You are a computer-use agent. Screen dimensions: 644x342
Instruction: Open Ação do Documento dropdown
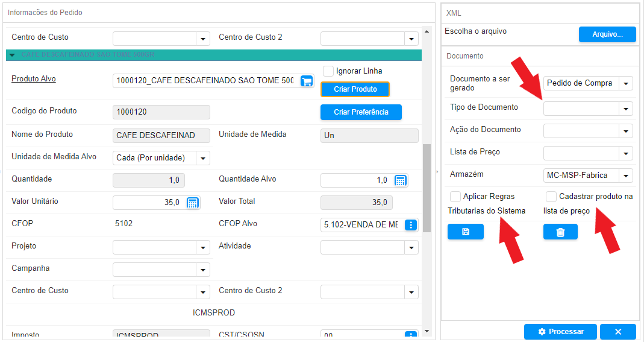click(625, 131)
